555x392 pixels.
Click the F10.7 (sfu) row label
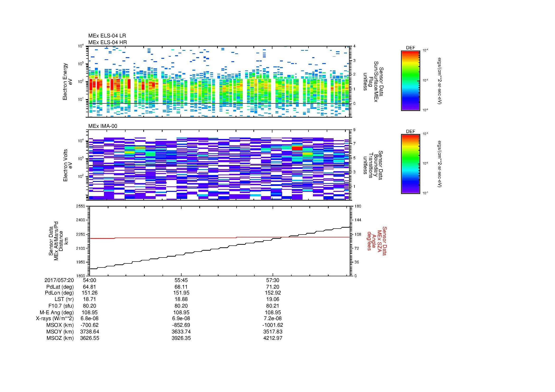(x=61, y=306)
